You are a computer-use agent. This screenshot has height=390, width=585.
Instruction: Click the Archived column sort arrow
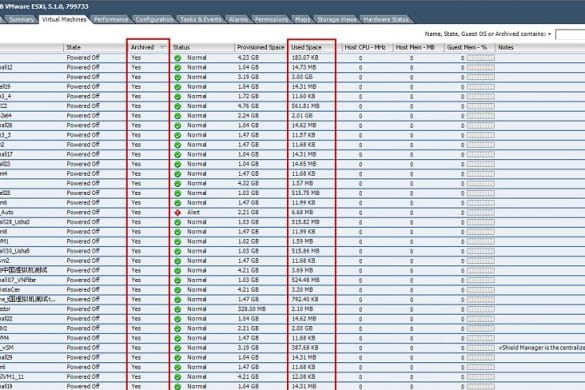coord(163,47)
